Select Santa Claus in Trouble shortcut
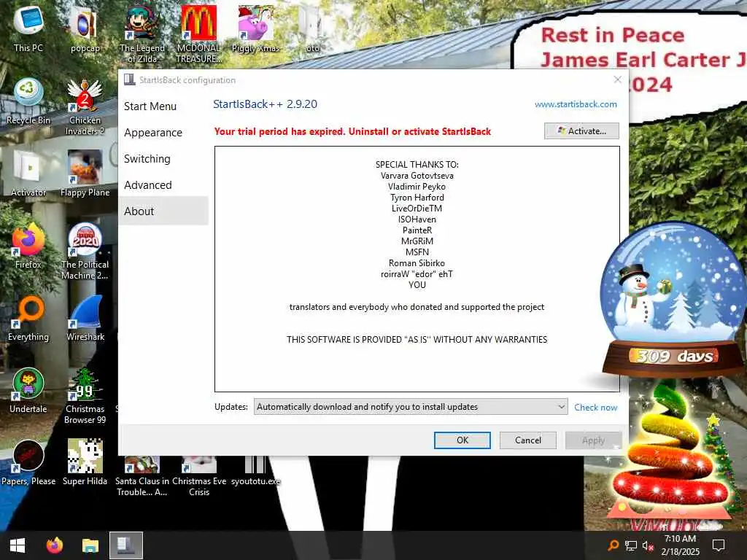 (x=142, y=477)
